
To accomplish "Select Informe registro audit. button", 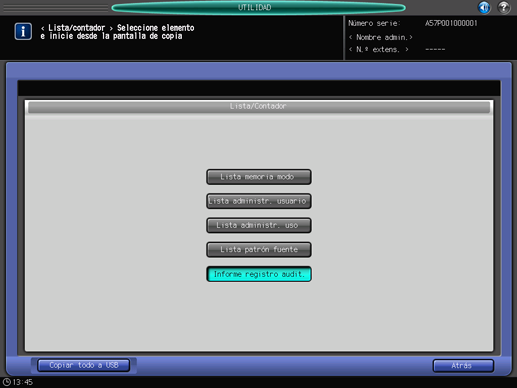I will pyautogui.click(x=259, y=274).
